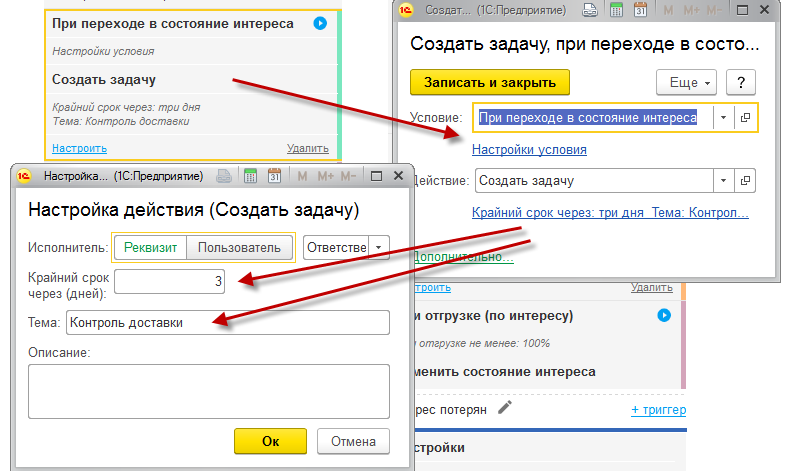
Task: Click 1C logo in Создать задачу window title bar
Action: [x=406, y=10]
